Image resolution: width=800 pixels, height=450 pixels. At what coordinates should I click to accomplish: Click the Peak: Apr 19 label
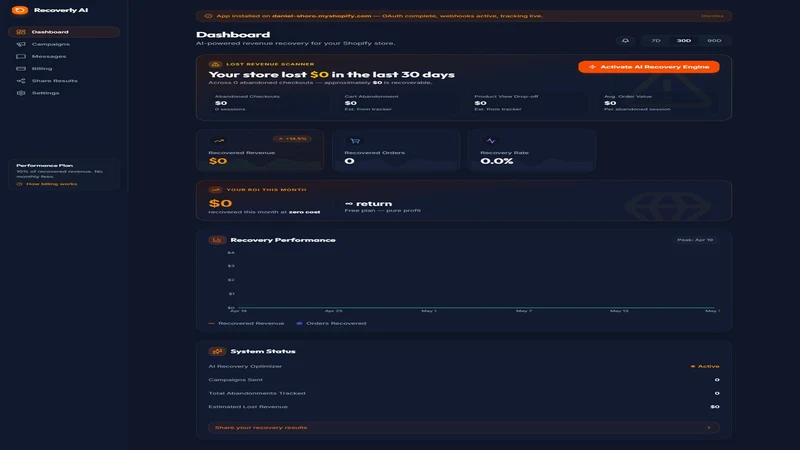[695, 240]
